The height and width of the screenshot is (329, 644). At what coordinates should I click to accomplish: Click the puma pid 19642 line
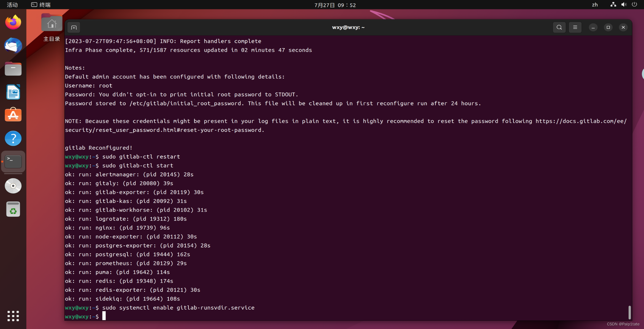[117, 272]
